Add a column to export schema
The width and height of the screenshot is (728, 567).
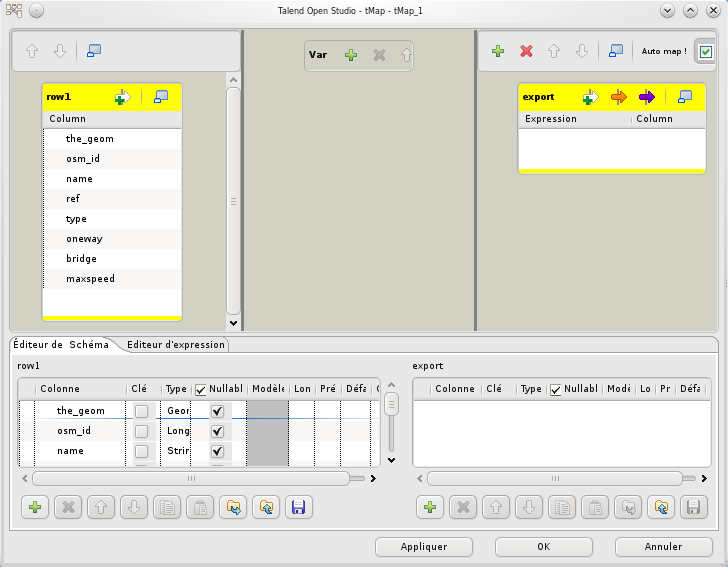pyautogui.click(x=430, y=507)
